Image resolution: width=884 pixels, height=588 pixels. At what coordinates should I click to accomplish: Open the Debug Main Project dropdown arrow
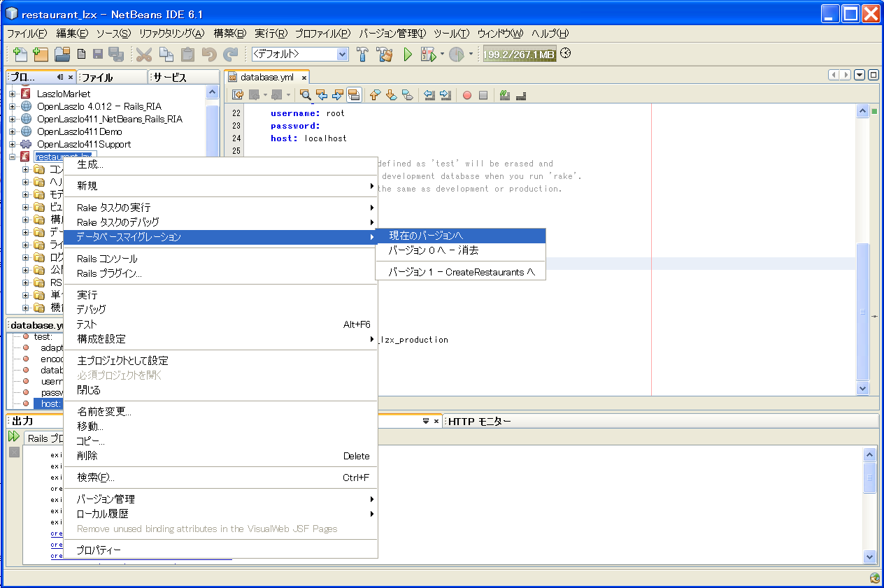(x=442, y=55)
